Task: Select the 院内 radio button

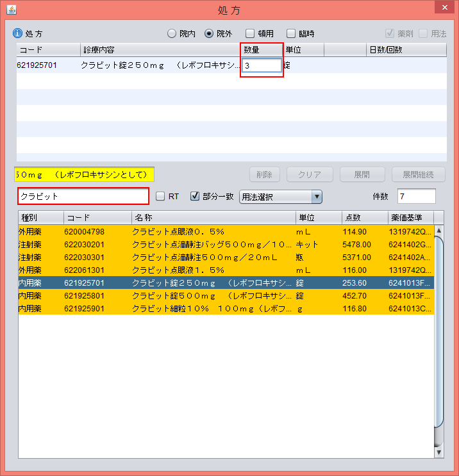Action: (x=172, y=33)
